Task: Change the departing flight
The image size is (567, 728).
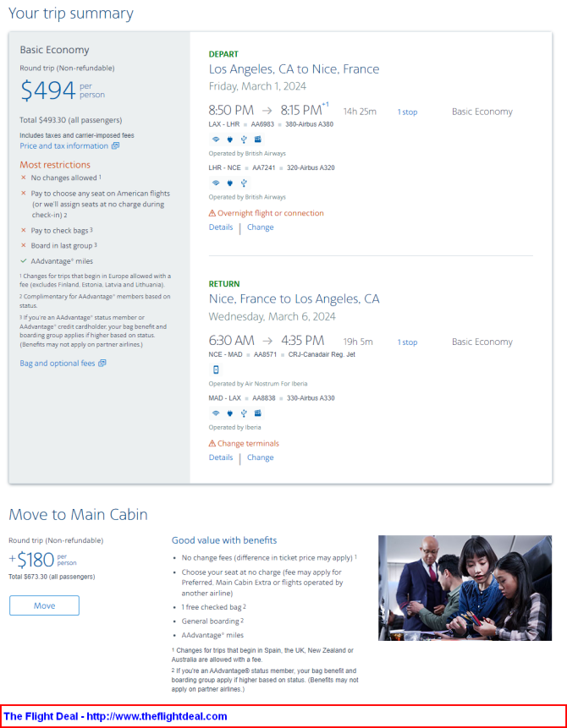Action: [x=261, y=227]
